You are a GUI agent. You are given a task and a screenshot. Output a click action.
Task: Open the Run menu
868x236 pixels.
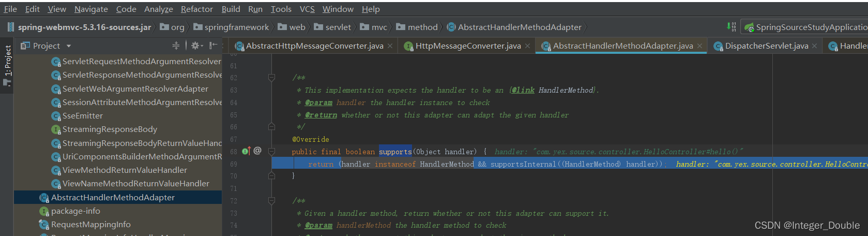(x=255, y=9)
